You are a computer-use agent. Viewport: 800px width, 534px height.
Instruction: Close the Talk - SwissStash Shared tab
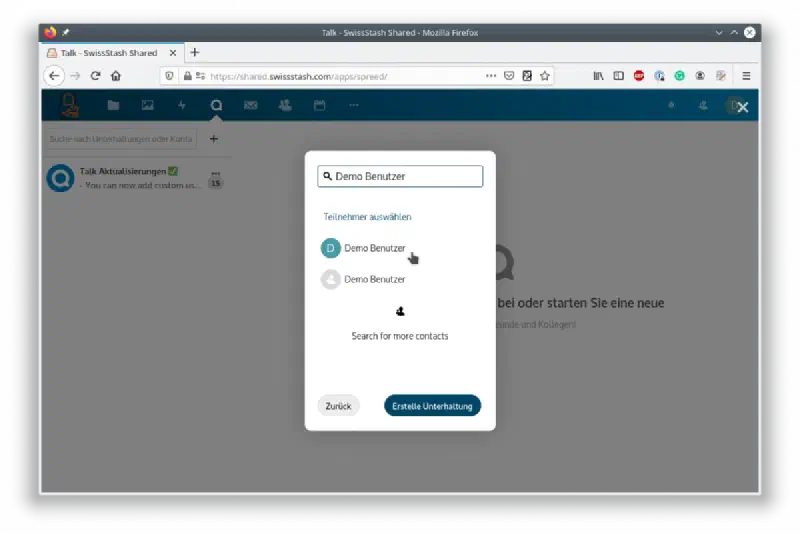click(173, 53)
